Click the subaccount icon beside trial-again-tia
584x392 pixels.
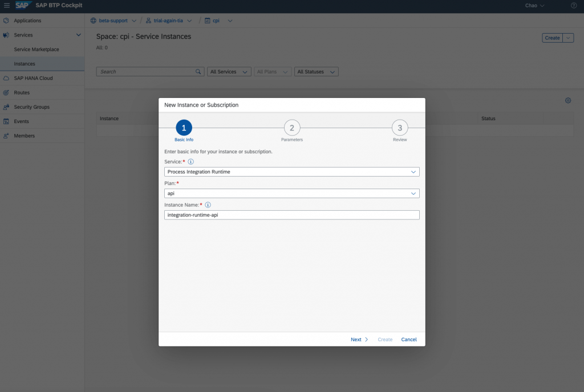148,21
